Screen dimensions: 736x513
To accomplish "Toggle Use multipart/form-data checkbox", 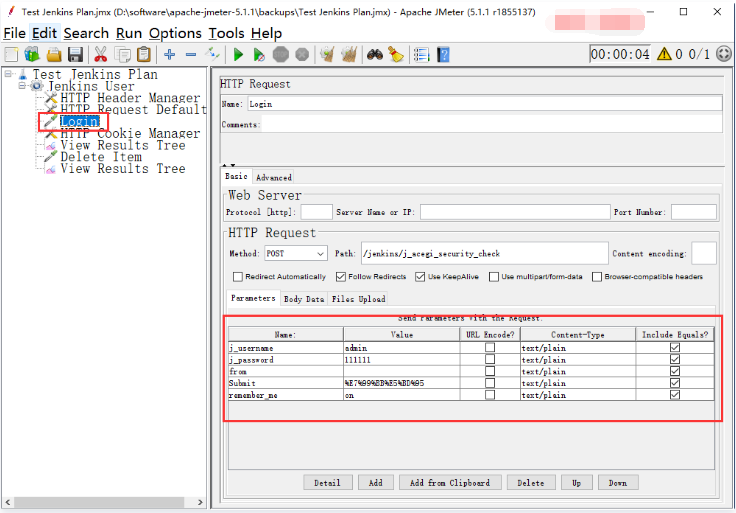I will [494, 277].
